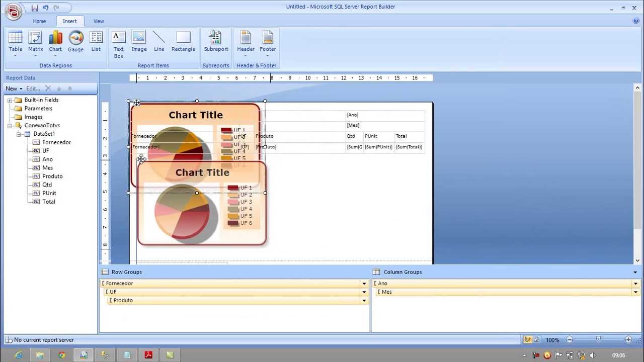The width and height of the screenshot is (644, 362).
Task: Open Report Builder help
Action: (636, 21)
